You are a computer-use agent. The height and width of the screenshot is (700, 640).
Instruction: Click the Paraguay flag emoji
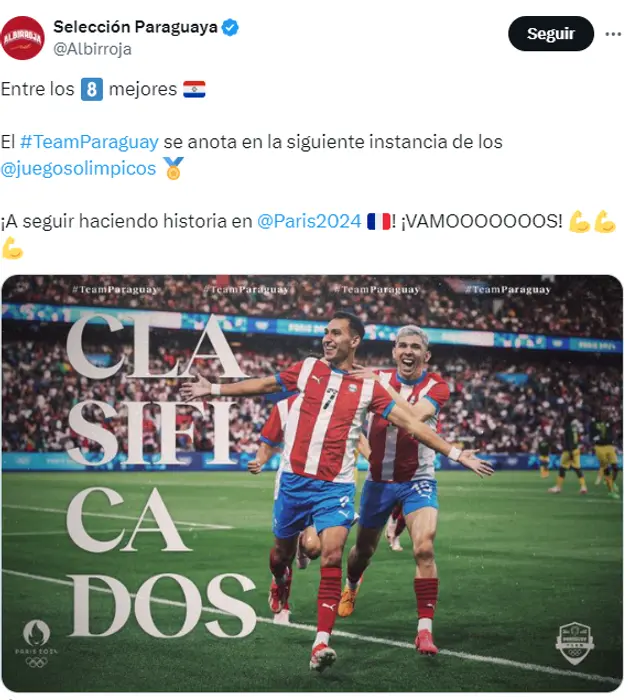(194, 89)
